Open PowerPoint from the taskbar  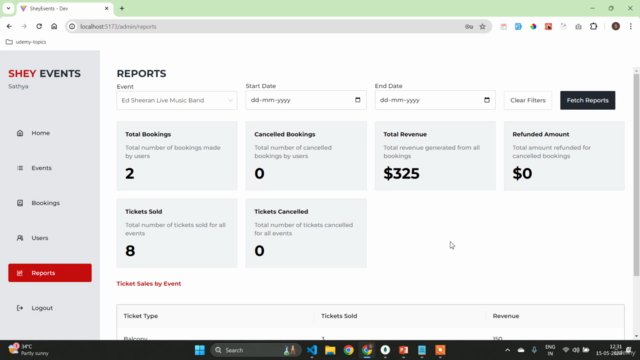(x=403, y=350)
